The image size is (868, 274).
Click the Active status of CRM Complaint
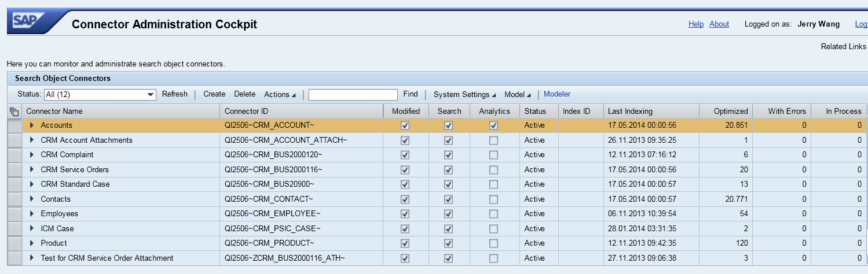(534, 154)
